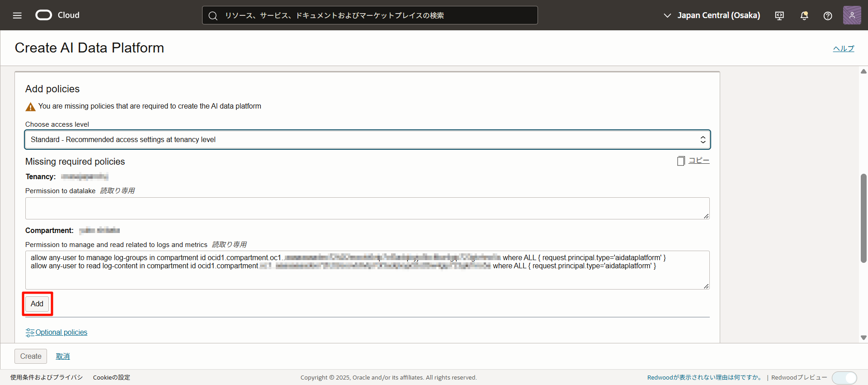Open 使用条件およびプライバシ footer link

point(47,377)
